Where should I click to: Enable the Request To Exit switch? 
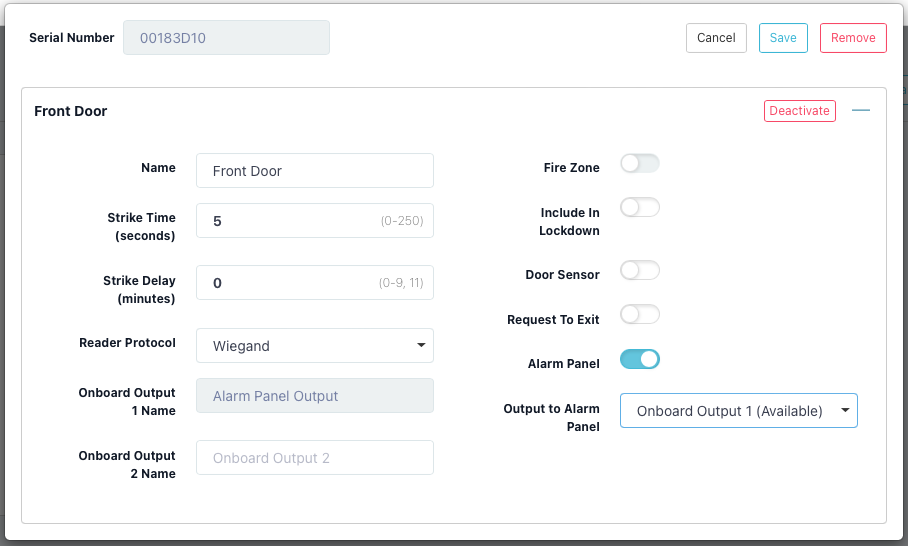(x=640, y=315)
